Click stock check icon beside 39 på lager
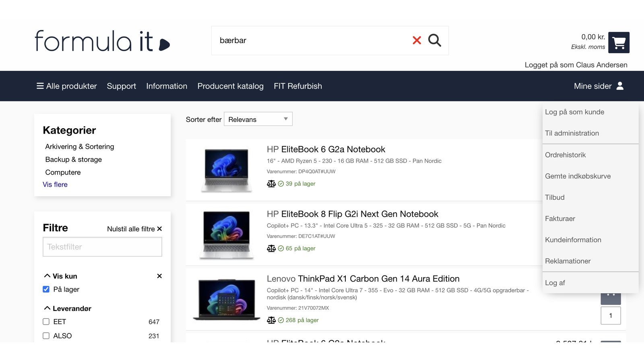This screenshot has width=644, height=362. coord(281,184)
